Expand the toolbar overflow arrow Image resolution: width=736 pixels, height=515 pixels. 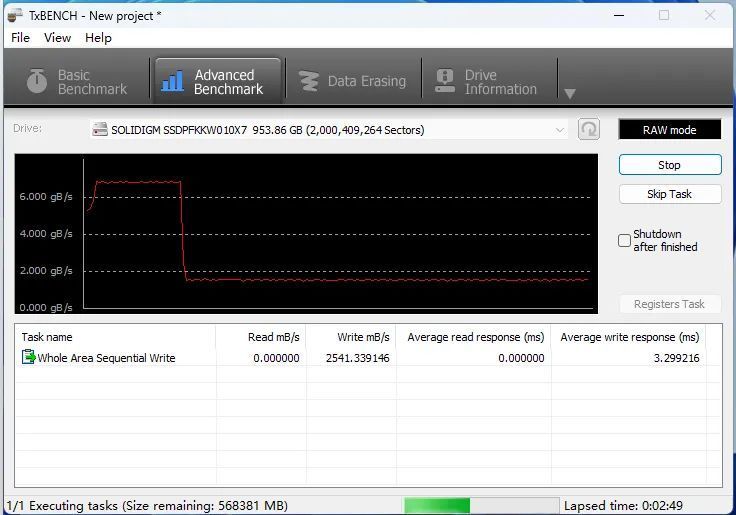[x=570, y=93]
